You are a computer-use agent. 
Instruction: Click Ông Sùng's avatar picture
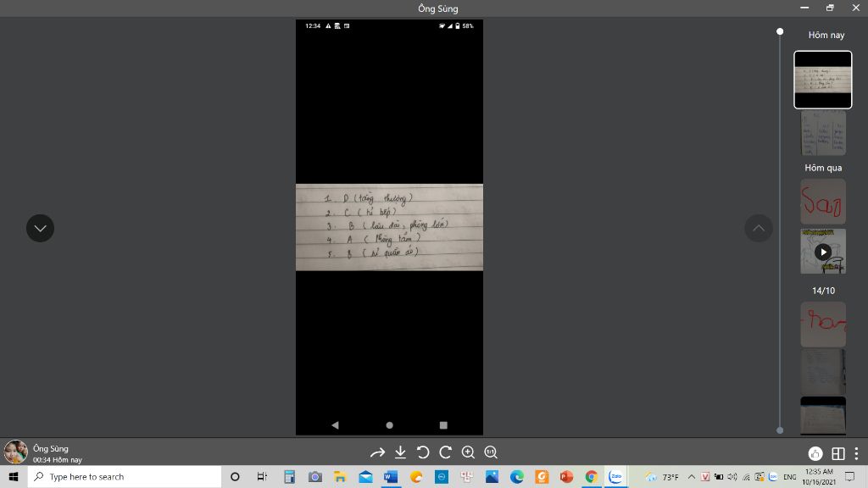pyautogui.click(x=15, y=452)
